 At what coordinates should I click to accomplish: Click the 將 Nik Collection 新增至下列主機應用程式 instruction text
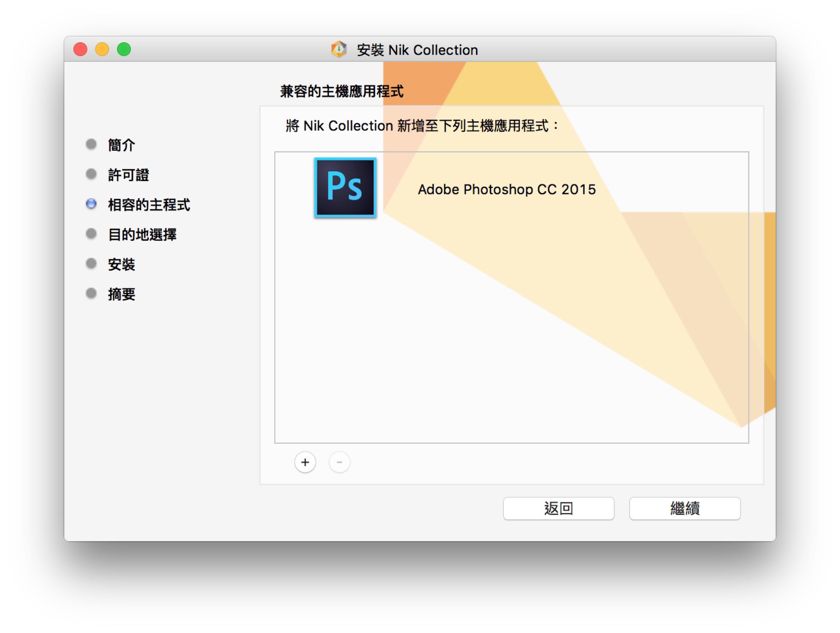coord(422,126)
